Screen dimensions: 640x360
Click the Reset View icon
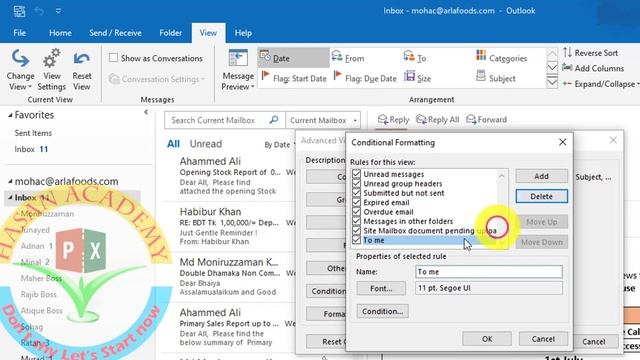82,69
